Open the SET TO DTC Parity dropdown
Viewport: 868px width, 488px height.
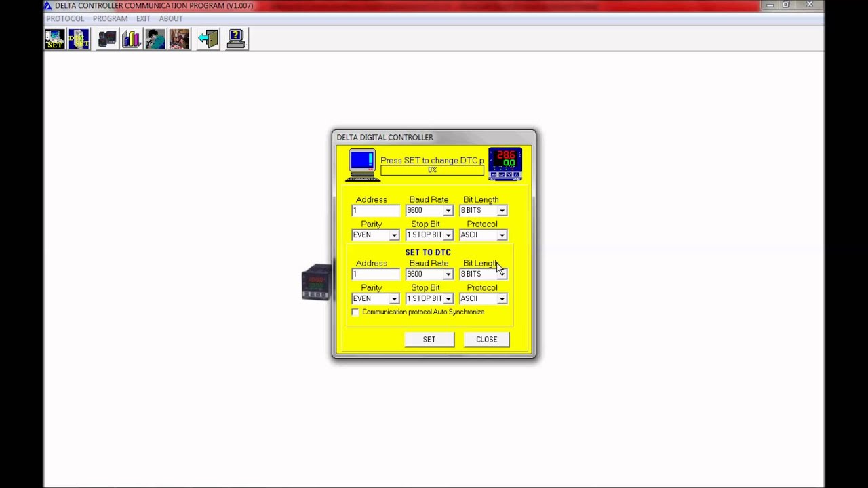click(393, 299)
